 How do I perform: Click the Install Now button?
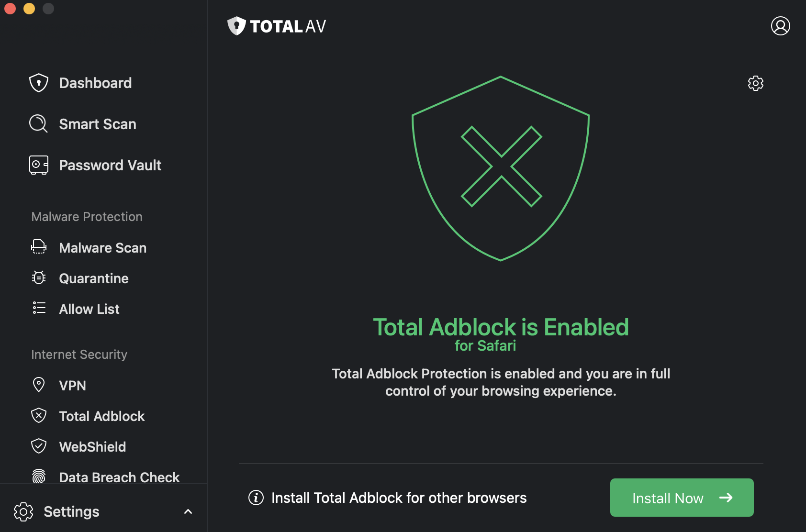point(682,498)
